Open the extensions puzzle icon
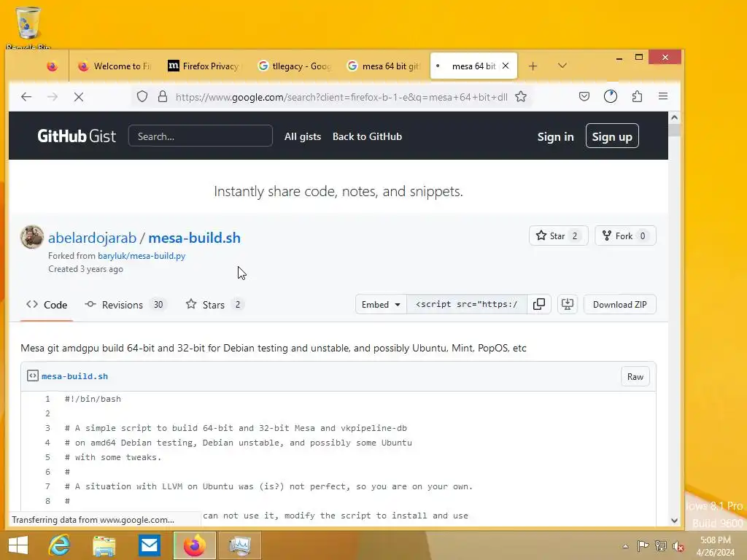This screenshot has height=560, width=747. click(x=637, y=97)
